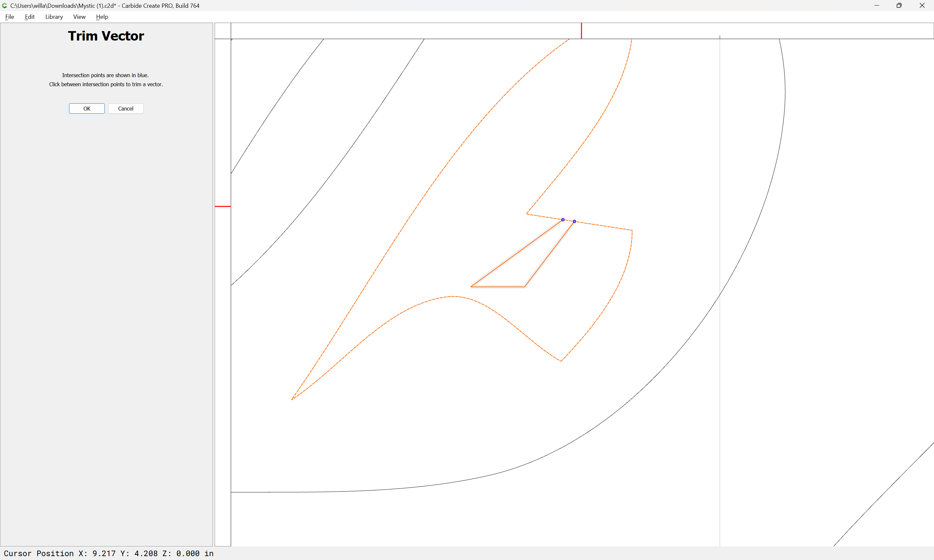Image resolution: width=934 pixels, height=560 pixels.
Task: Click 'Intersection points are shown in blue.' text
Action: (x=105, y=76)
